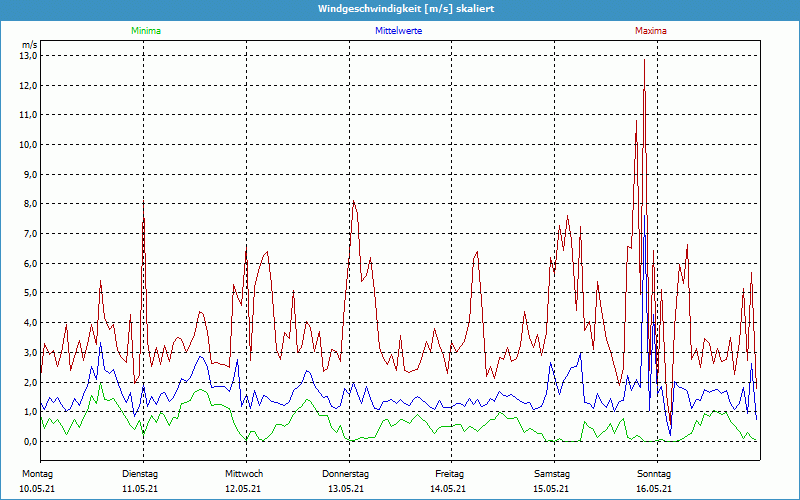Click the '6,0' y-axis value
Image resolution: width=800 pixels, height=500 pixels.
tap(30, 263)
